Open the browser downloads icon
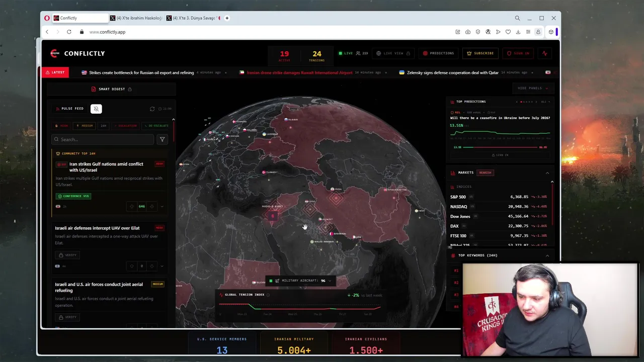The height and width of the screenshot is (362, 644). pyautogui.click(x=518, y=32)
